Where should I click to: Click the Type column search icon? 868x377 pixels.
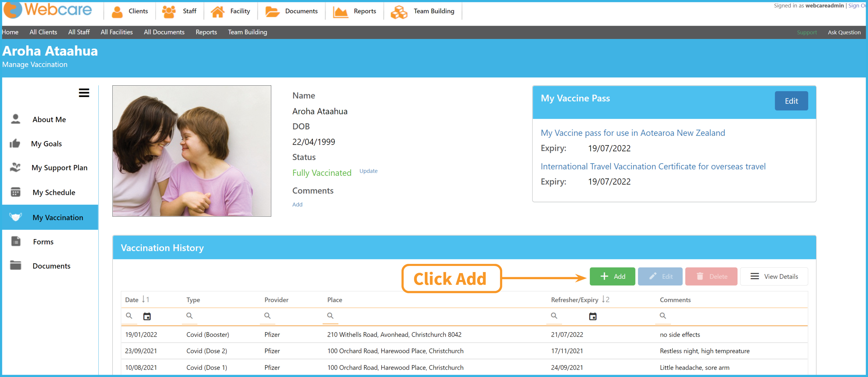pos(189,316)
